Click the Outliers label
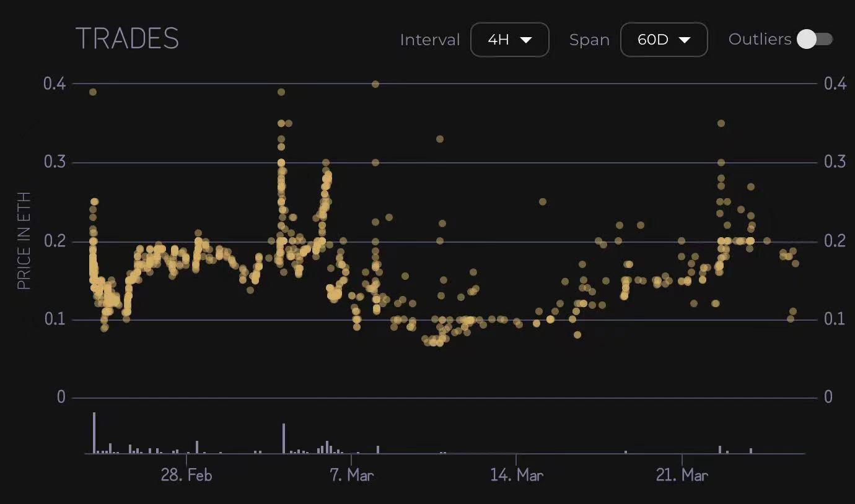The width and height of the screenshot is (855, 504). [760, 39]
